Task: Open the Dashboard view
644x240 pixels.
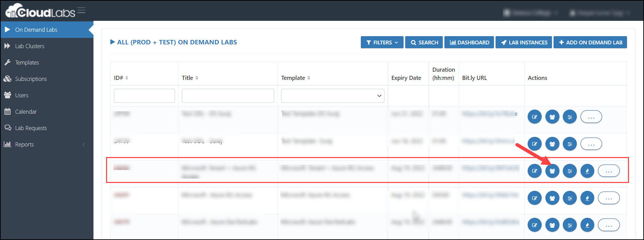Action: pos(469,42)
